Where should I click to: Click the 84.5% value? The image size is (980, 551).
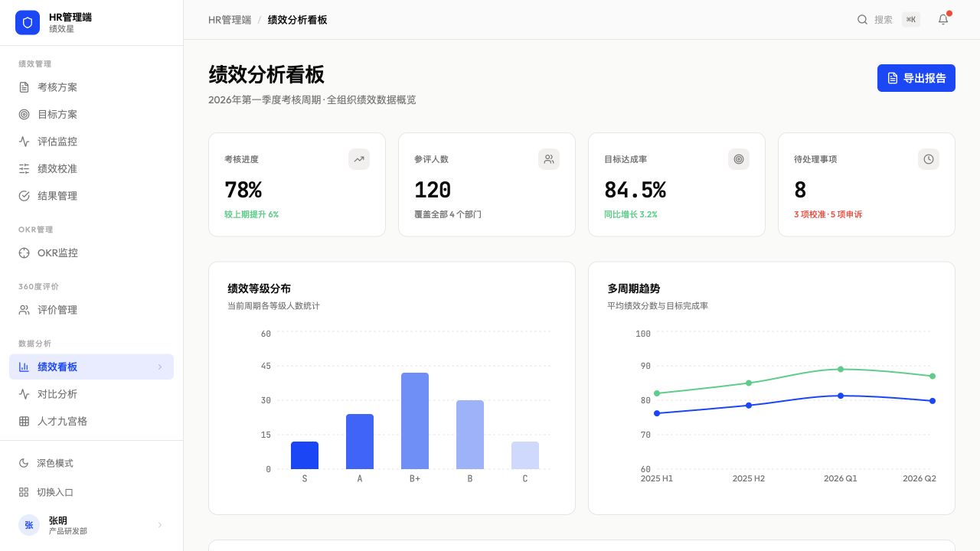click(x=635, y=190)
